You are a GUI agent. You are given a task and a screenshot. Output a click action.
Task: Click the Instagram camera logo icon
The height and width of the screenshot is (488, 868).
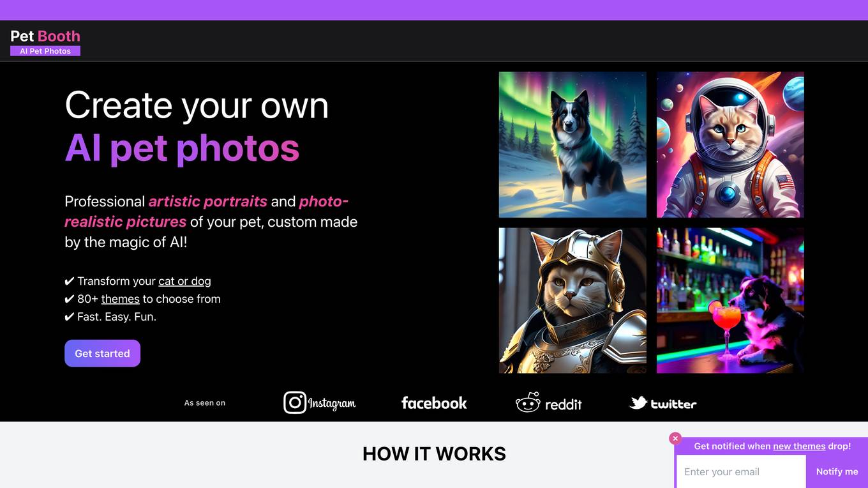(x=295, y=402)
